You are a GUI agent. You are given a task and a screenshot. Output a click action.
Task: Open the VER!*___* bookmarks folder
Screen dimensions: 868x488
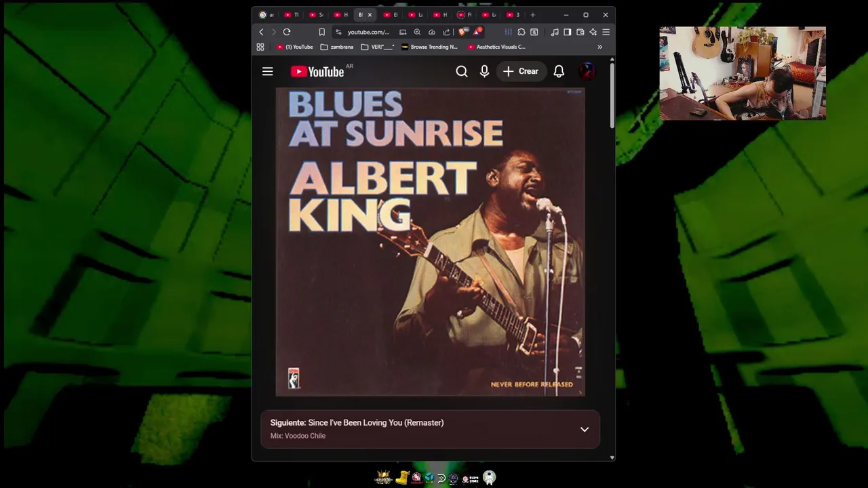[x=378, y=47]
